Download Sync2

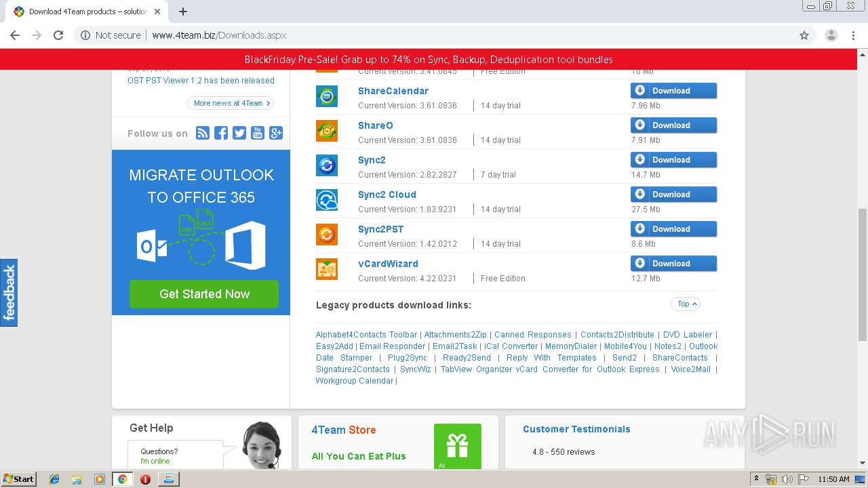pyautogui.click(x=673, y=160)
